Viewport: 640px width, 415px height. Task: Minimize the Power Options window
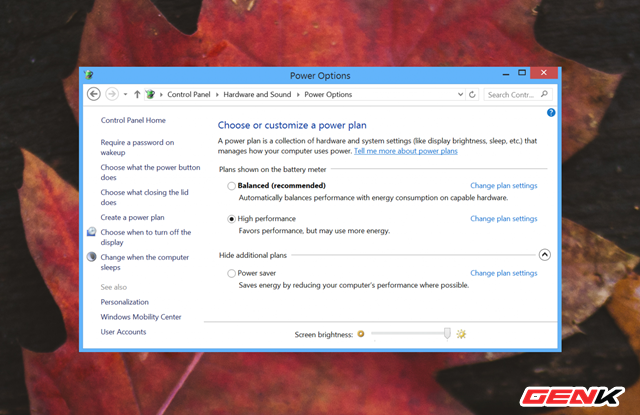tap(506, 73)
